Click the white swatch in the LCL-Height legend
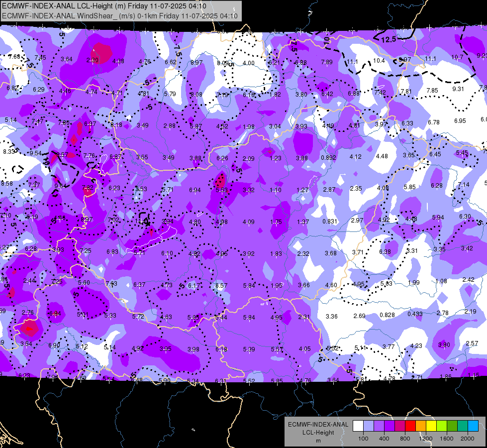The width and height of the screenshot is (487, 448). tap(358, 426)
